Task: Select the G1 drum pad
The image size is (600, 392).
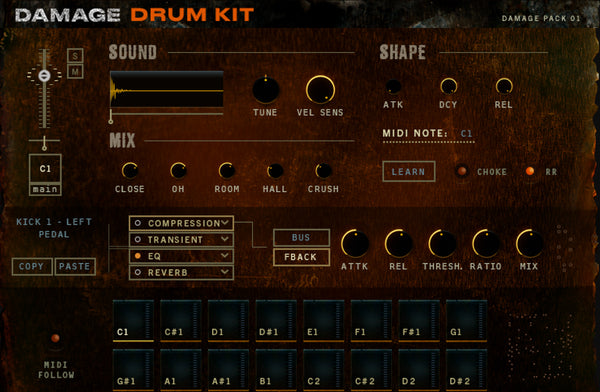Action: click(466, 321)
